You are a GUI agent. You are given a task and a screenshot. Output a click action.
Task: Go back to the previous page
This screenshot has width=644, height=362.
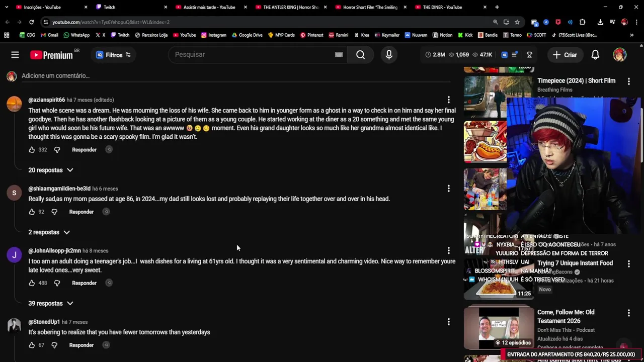7,22
